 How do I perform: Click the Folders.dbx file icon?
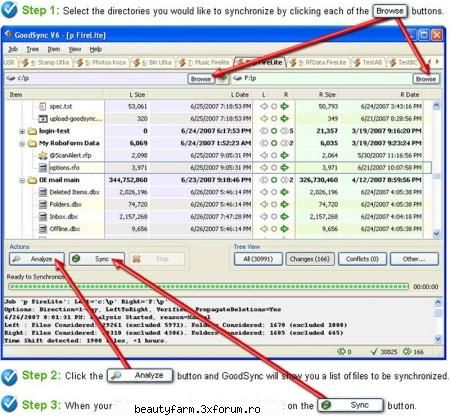43,204
